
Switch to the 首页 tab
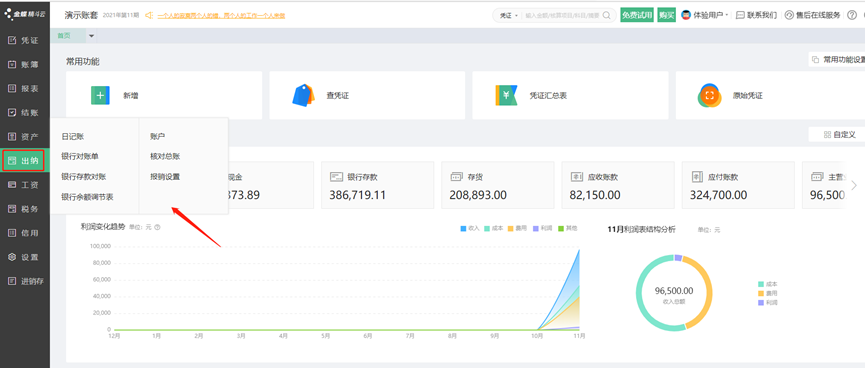coord(65,36)
